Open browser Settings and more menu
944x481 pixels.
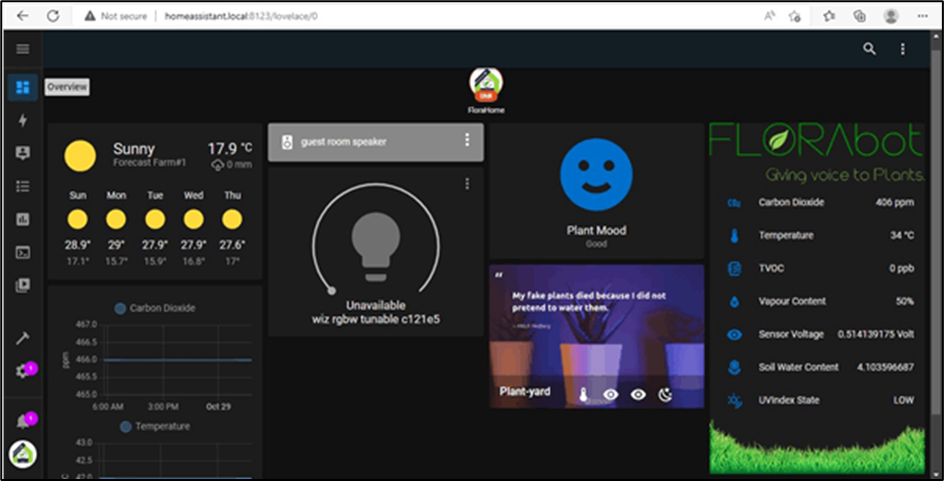coord(924,16)
